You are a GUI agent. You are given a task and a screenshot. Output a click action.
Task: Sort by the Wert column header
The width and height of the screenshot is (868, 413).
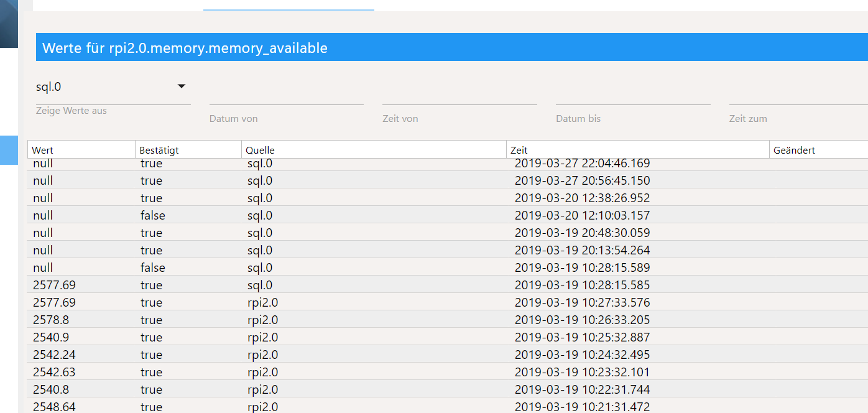[x=81, y=150]
